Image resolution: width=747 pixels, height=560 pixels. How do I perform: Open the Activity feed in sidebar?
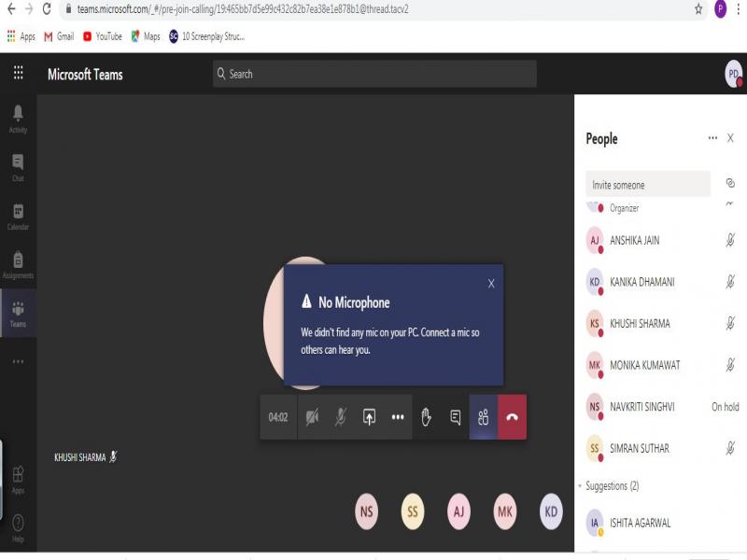click(18, 118)
